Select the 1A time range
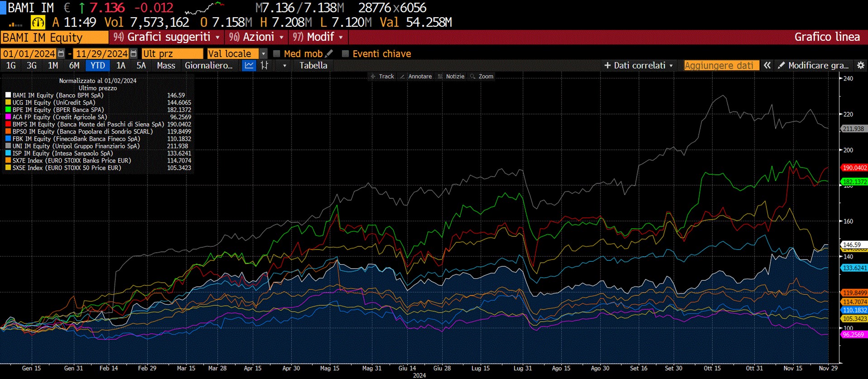The image size is (868, 379). tap(121, 65)
